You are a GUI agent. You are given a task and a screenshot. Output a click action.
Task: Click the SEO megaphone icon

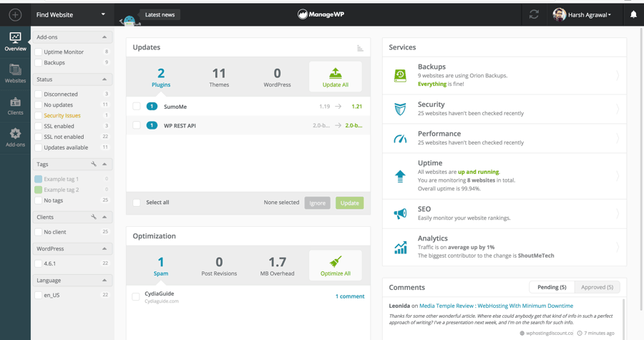point(400,213)
